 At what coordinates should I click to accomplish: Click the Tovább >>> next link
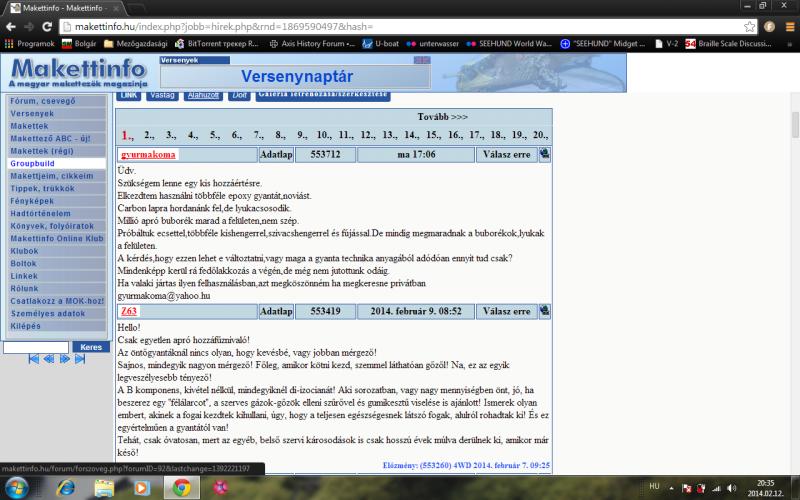(x=442, y=117)
